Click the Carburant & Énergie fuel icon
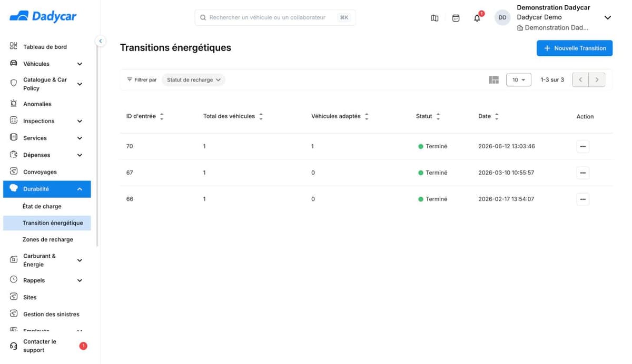This screenshot has width=632, height=364. pos(14,260)
